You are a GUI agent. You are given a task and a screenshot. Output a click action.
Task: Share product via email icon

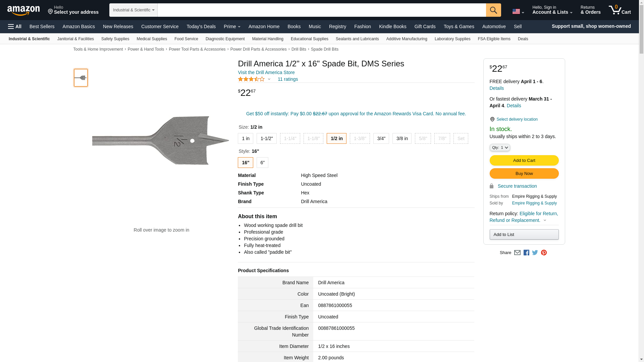pyautogui.click(x=517, y=253)
